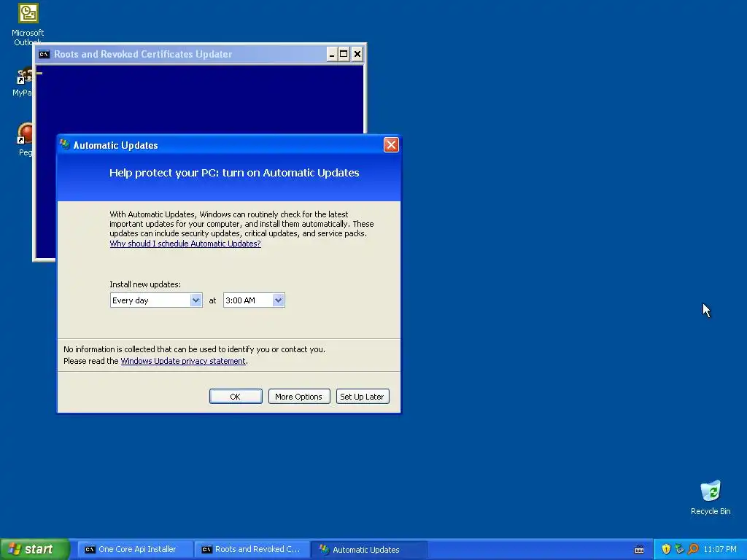Close the Automatic Updates dialog
Viewport: 747px width, 560px height.
[391, 145]
